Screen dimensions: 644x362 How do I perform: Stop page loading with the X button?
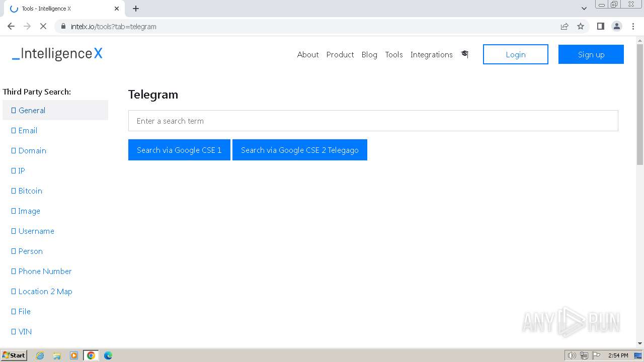(x=43, y=26)
